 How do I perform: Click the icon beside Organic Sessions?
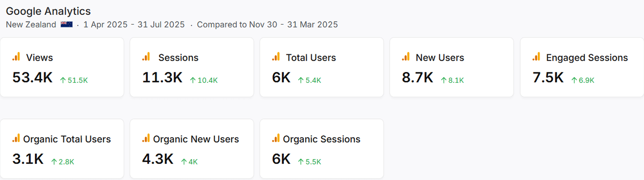[276, 138]
